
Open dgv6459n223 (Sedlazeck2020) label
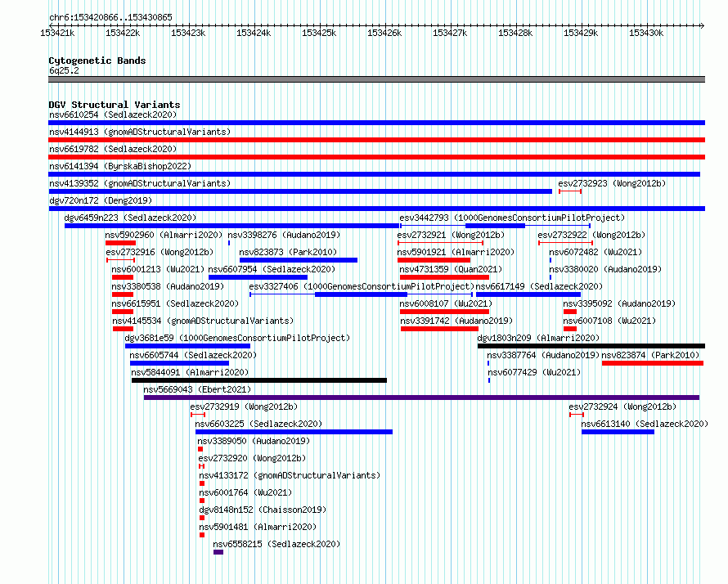(x=130, y=218)
